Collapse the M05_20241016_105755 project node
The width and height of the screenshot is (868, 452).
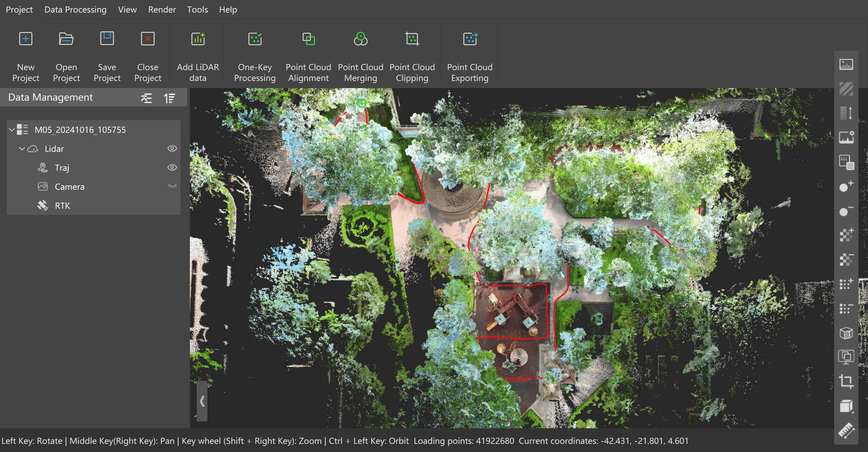click(12, 129)
